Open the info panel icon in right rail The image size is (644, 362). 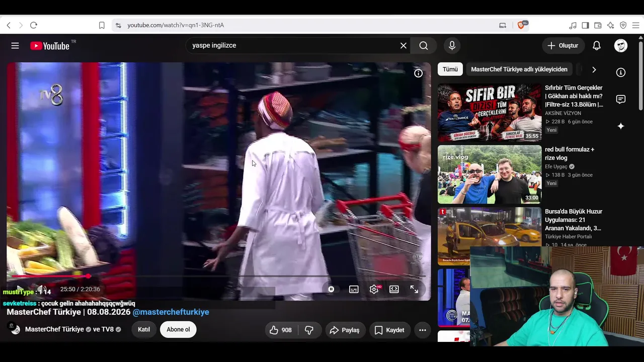point(621,72)
